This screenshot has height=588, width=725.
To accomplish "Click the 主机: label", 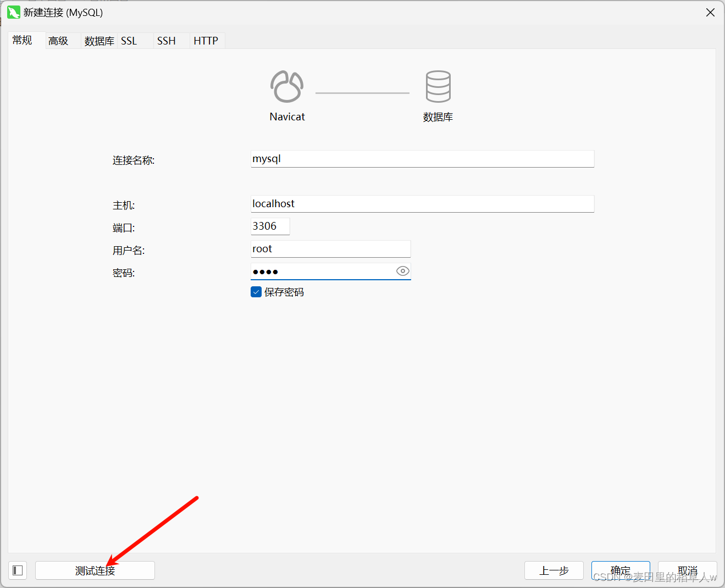I will [x=124, y=206].
